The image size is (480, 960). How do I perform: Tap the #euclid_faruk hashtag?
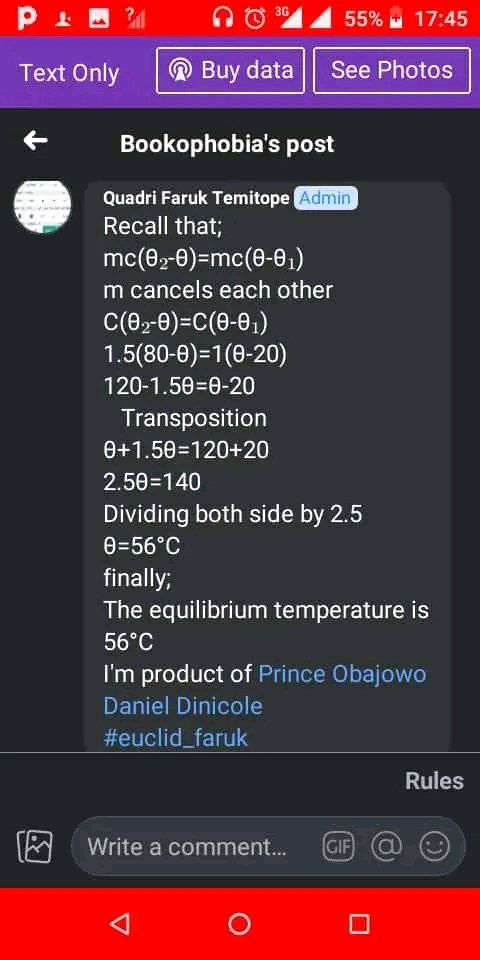click(176, 737)
